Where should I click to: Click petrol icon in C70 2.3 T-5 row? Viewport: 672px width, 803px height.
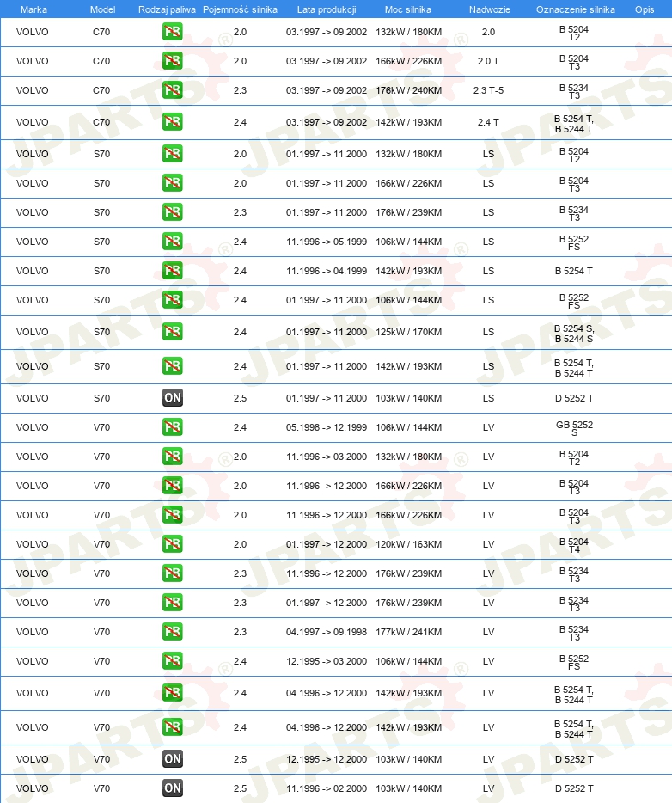pos(173,90)
